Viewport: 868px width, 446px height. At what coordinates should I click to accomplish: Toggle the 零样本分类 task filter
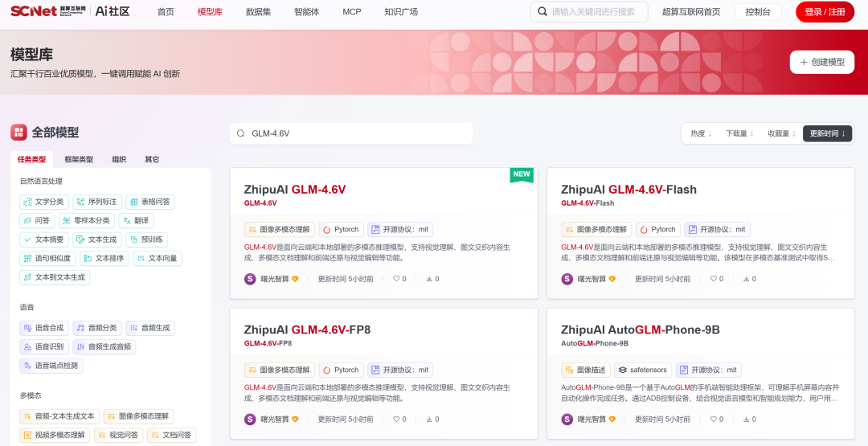[x=87, y=221]
